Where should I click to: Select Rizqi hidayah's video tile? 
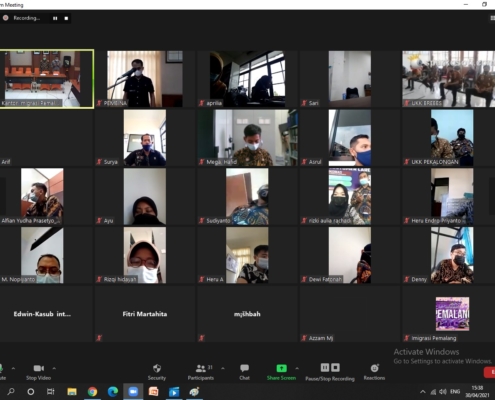(145, 255)
